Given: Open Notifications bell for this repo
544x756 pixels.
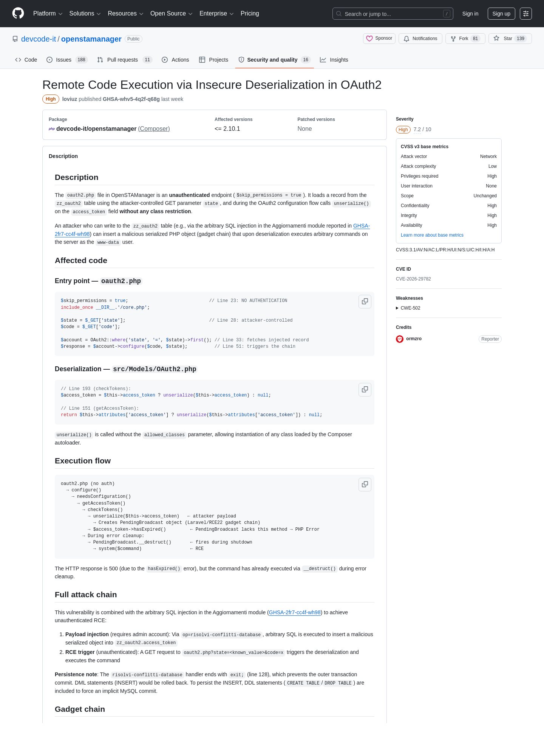Looking at the screenshot, I should [420, 39].
